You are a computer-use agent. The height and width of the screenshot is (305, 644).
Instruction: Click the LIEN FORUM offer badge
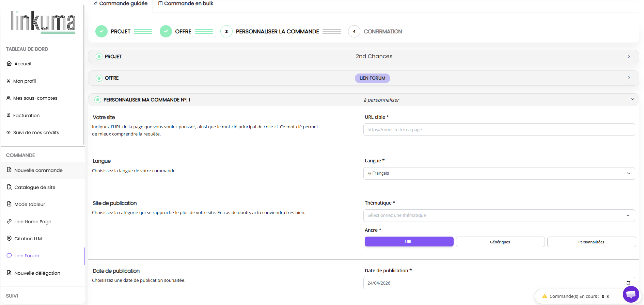pyautogui.click(x=372, y=78)
